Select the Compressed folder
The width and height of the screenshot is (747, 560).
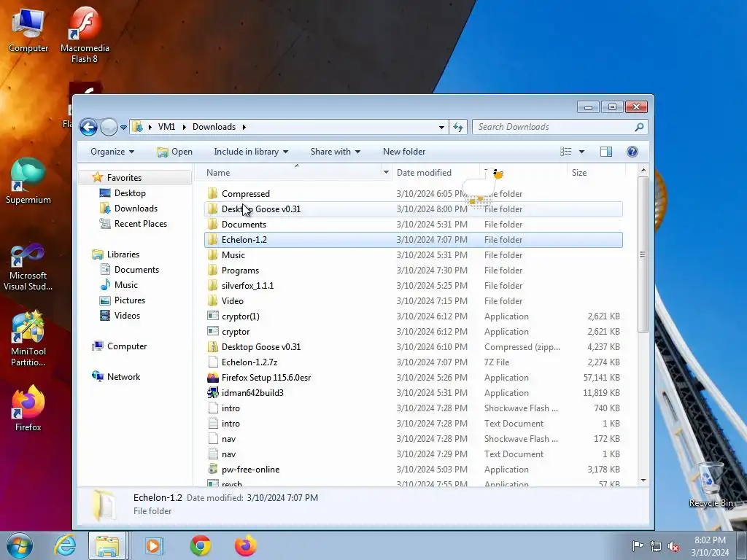tap(414, 194)
